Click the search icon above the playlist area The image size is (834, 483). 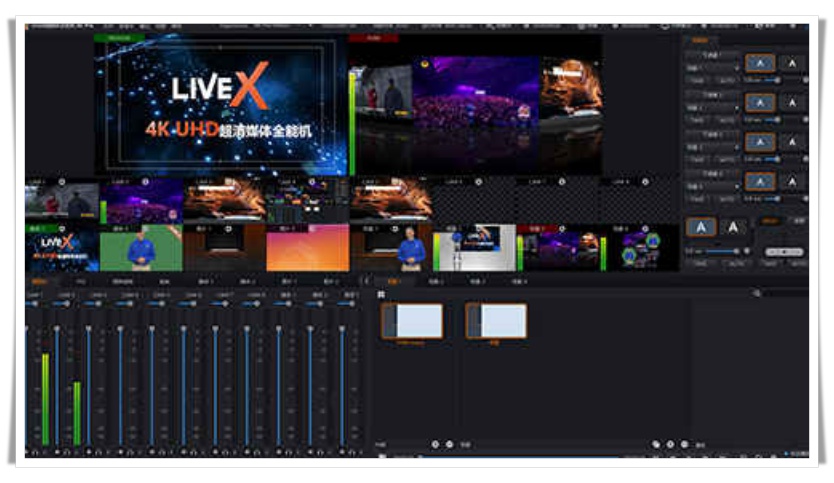pos(757,293)
